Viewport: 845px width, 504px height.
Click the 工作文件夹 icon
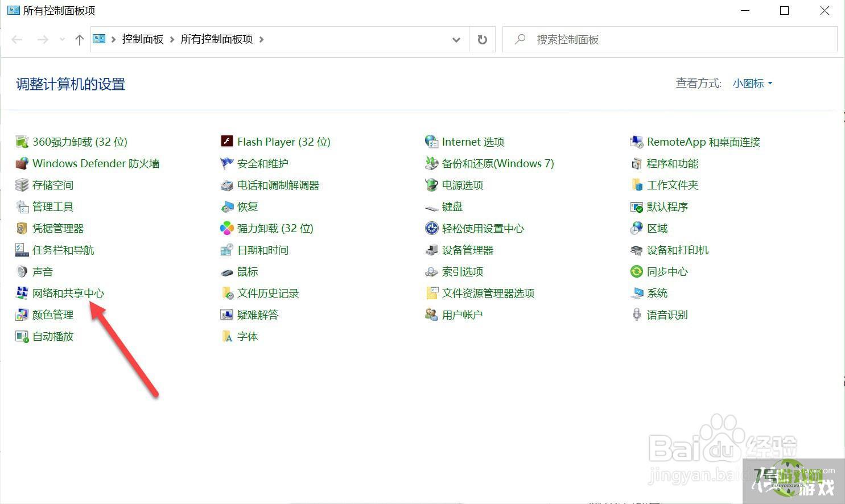(636, 185)
